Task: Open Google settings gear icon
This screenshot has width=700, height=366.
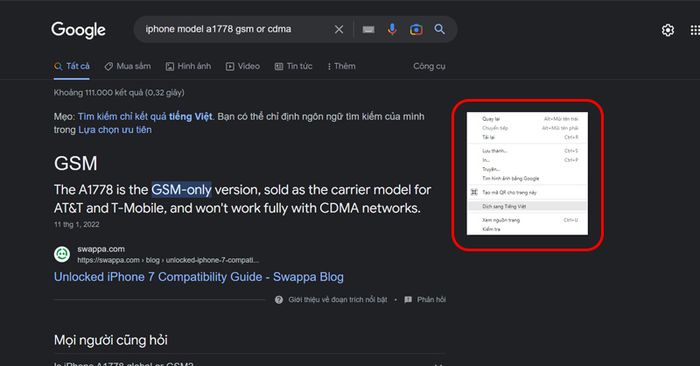Action: (668, 30)
